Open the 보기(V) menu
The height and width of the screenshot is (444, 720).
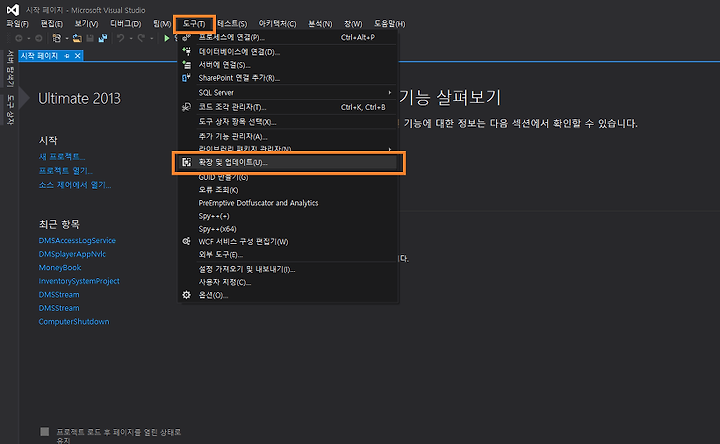click(x=86, y=24)
